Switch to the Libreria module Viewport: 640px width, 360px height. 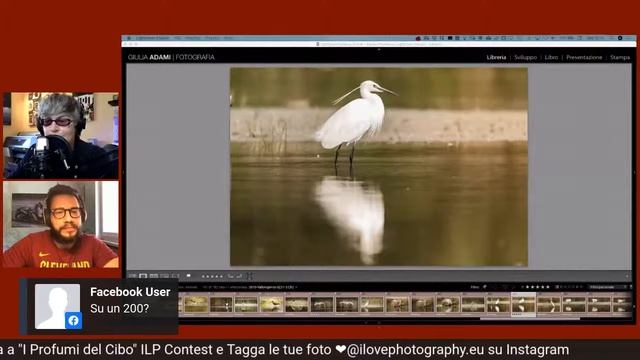(496, 58)
